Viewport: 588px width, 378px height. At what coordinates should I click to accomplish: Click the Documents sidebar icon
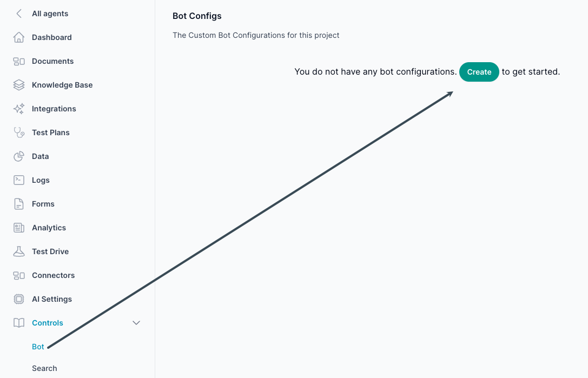coord(19,61)
